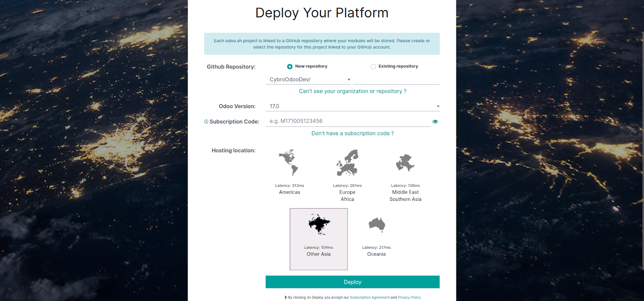
Task: Select the Existing repository radio button
Action: pos(373,66)
